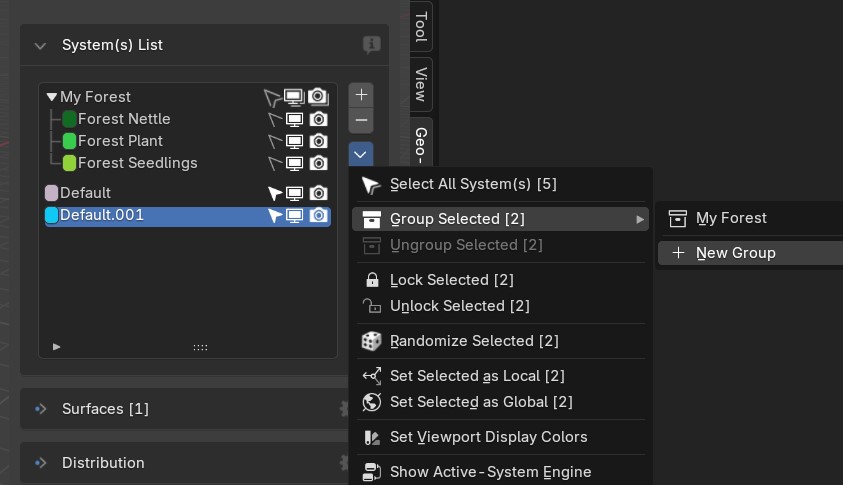Collapse the My Forest group triangle
The image size is (843, 485).
(x=52, y=97)
